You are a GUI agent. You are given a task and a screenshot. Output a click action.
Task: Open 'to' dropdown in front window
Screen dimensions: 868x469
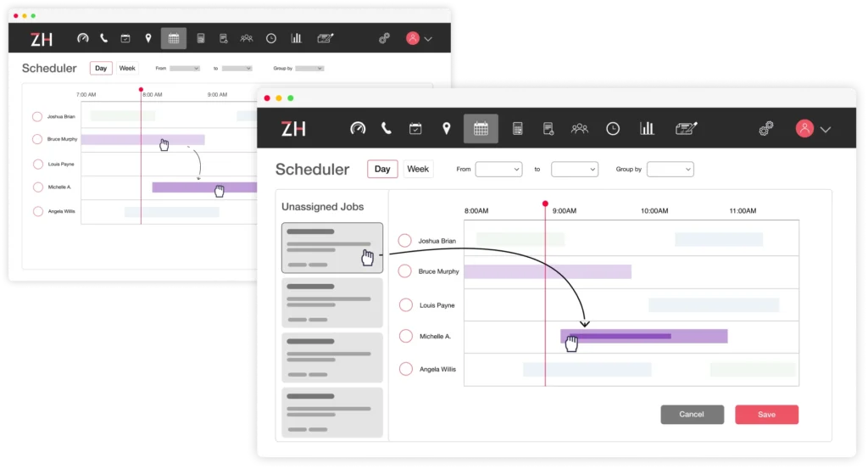coord(575,169)
